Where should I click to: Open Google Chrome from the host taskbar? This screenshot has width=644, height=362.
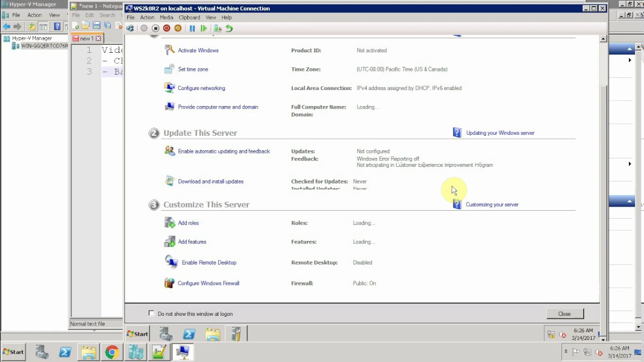(x=112, y=352)
